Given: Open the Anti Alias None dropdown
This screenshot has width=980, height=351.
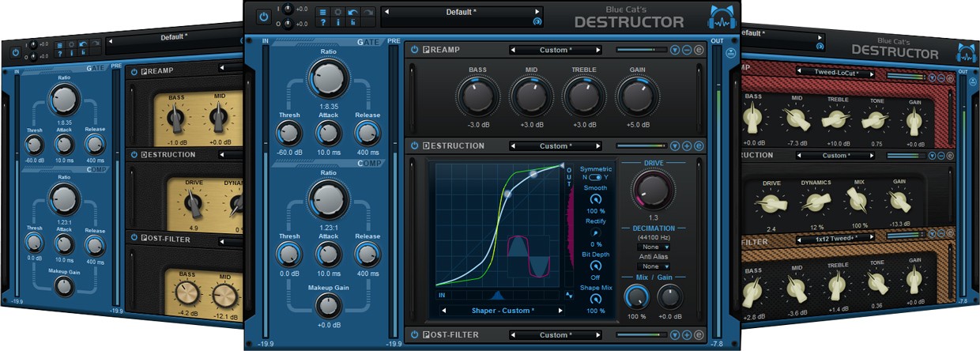Looking at the screenshot, I should click(x=653, y=266).
